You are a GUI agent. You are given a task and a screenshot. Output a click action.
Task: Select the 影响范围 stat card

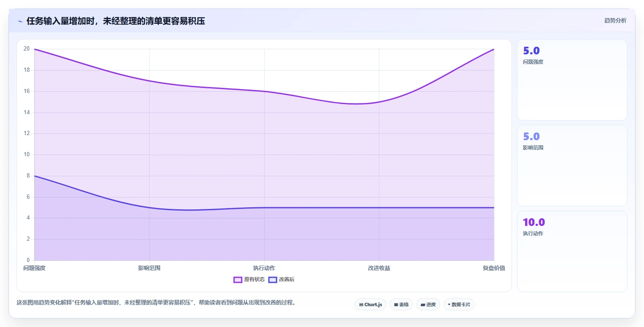pos(572,166)
